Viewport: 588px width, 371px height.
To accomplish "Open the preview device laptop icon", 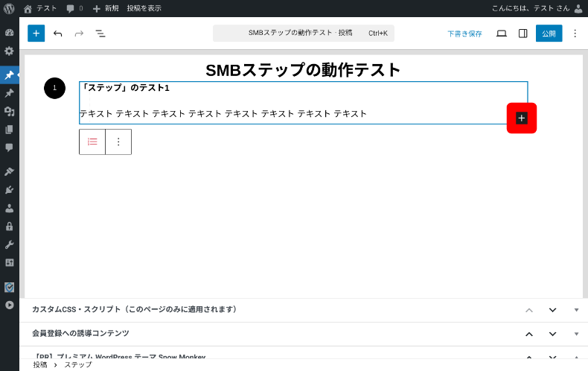I will pos(501,34).
